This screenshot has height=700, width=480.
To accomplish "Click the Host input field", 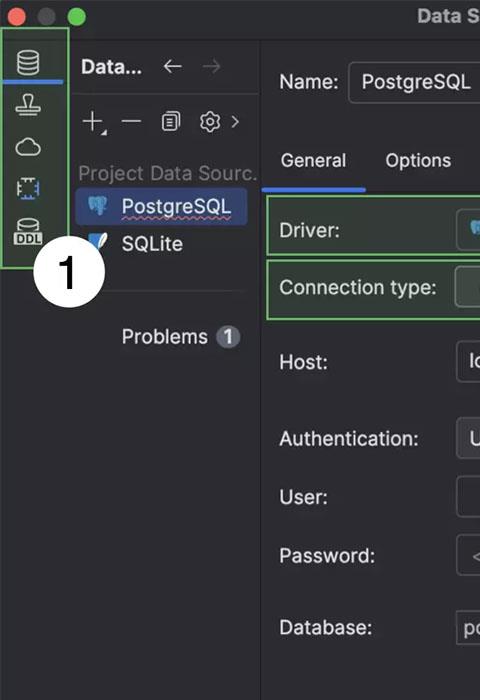I will tap(468, 362).
